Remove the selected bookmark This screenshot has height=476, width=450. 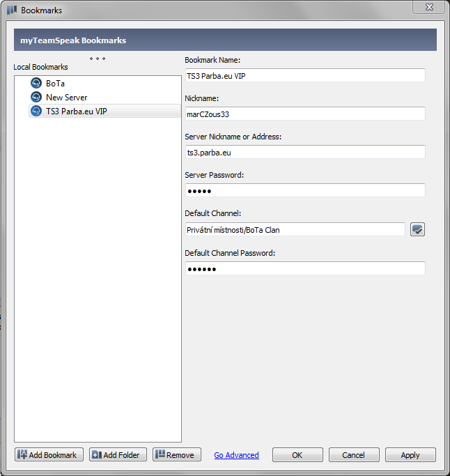177,455
